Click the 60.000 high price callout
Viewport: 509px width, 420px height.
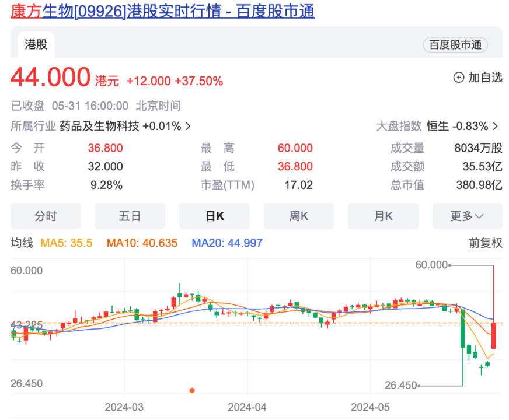[x=431, y=265]
